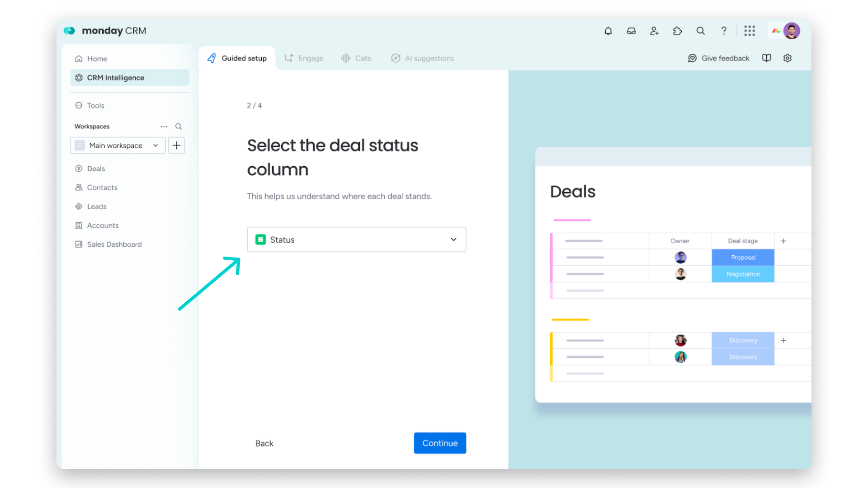Click the Deal stage column header

coord(743,241)
